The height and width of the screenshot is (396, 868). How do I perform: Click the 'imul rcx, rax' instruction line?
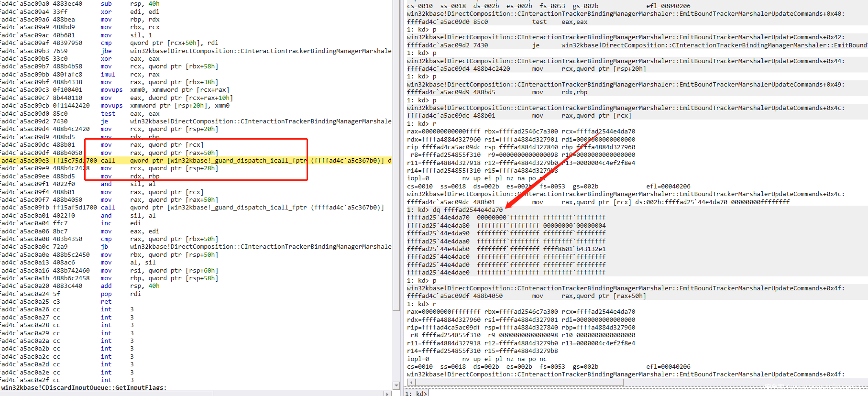coord(80,74)
